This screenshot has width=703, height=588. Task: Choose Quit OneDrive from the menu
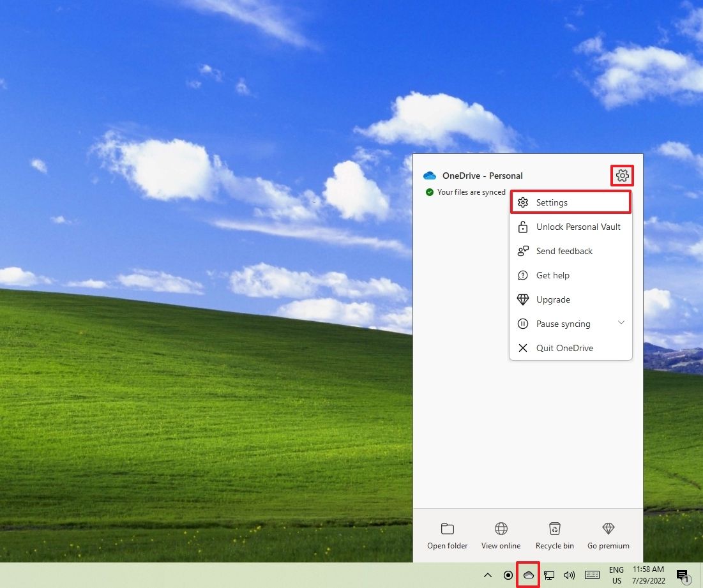point(564,348)
